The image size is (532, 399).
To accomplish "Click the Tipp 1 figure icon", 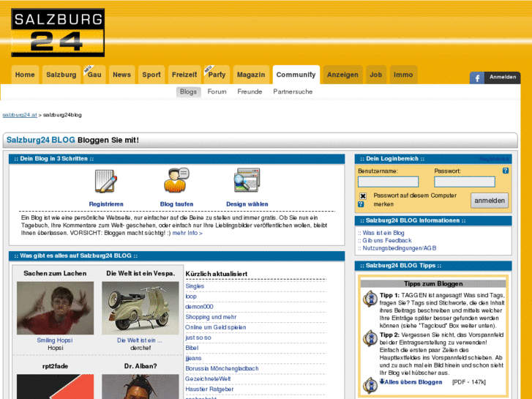I will (x=370, y=299).
